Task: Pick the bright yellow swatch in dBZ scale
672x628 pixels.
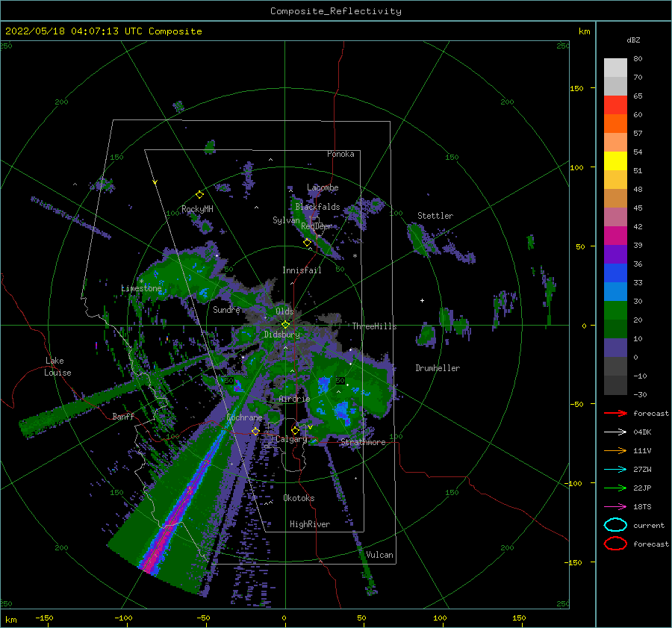Action: (615, 161)
